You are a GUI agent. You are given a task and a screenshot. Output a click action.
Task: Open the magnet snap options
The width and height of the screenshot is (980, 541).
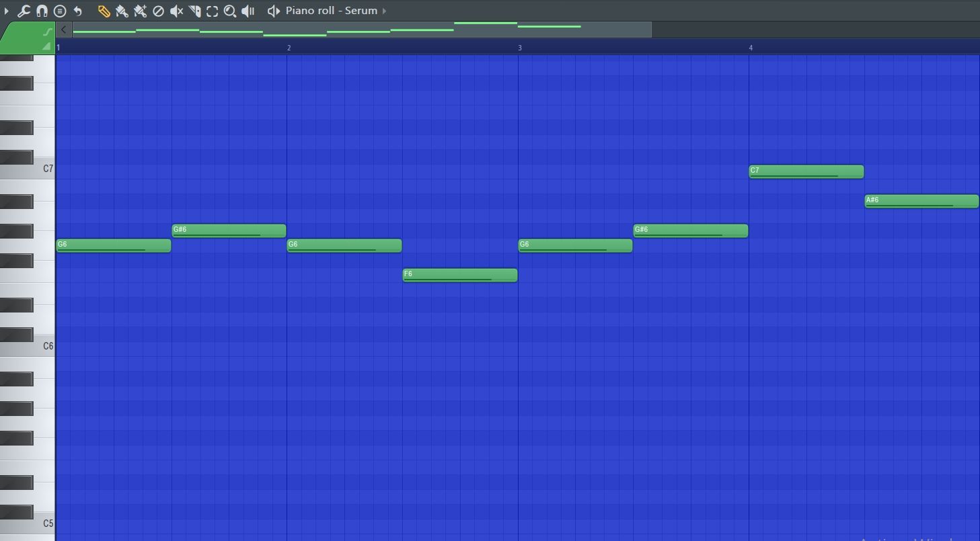(x=42, y=11)
